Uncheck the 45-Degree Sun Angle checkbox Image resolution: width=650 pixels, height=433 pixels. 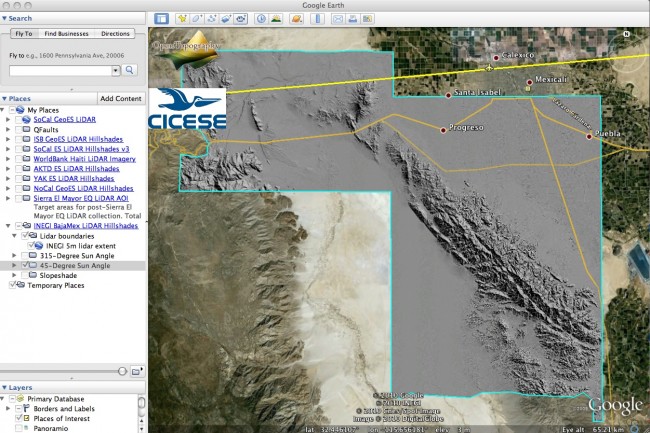25,265
